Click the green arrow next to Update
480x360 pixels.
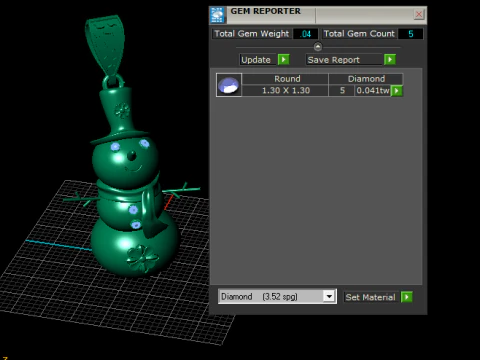[284, 60]
